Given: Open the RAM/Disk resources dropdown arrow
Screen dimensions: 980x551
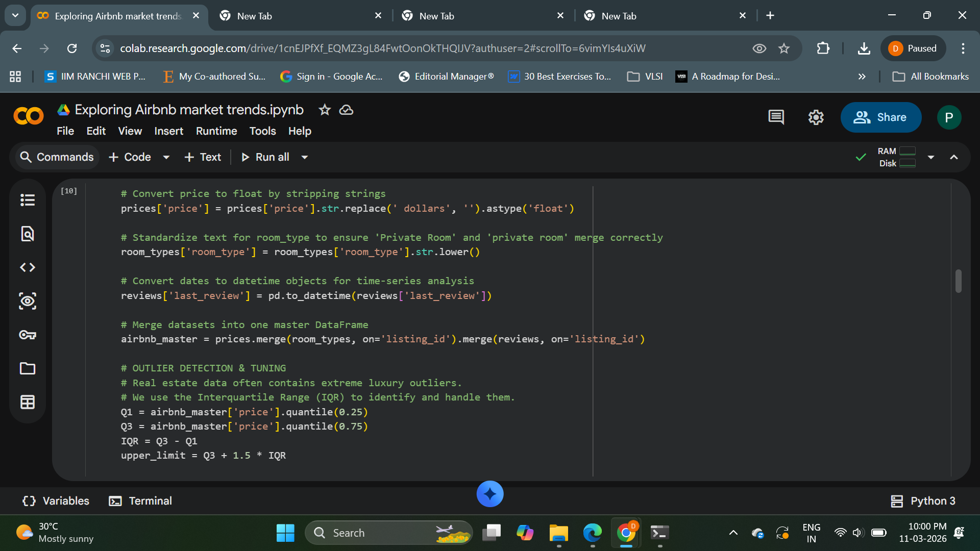Looking at the screenshot, I should tap(931, 157).
